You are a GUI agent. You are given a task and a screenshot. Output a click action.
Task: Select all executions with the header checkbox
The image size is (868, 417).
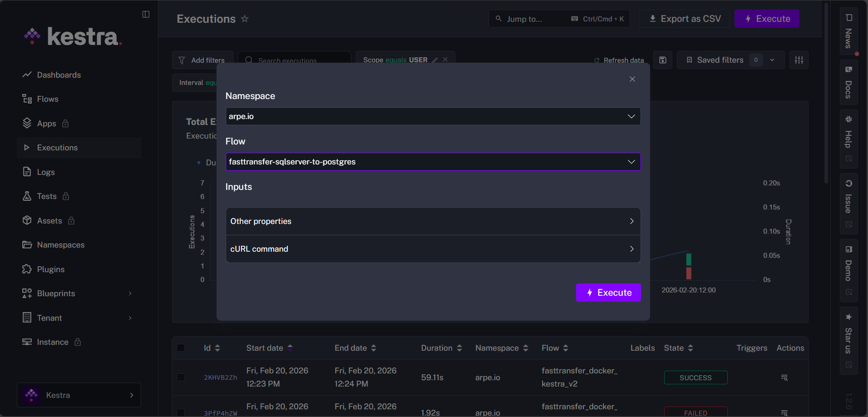tap(181, 347)
